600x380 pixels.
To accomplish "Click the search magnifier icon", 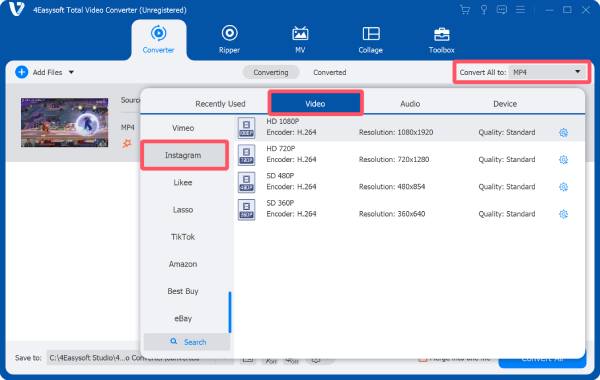I will [x=174, y=341].
